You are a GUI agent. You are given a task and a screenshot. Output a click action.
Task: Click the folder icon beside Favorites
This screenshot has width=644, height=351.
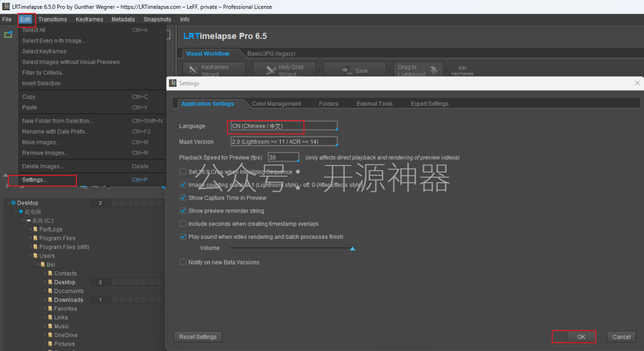click(50, 309)
